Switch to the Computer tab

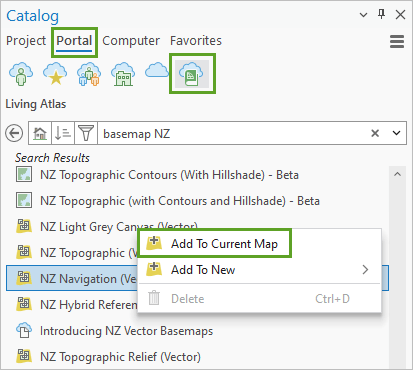point(131,41)
